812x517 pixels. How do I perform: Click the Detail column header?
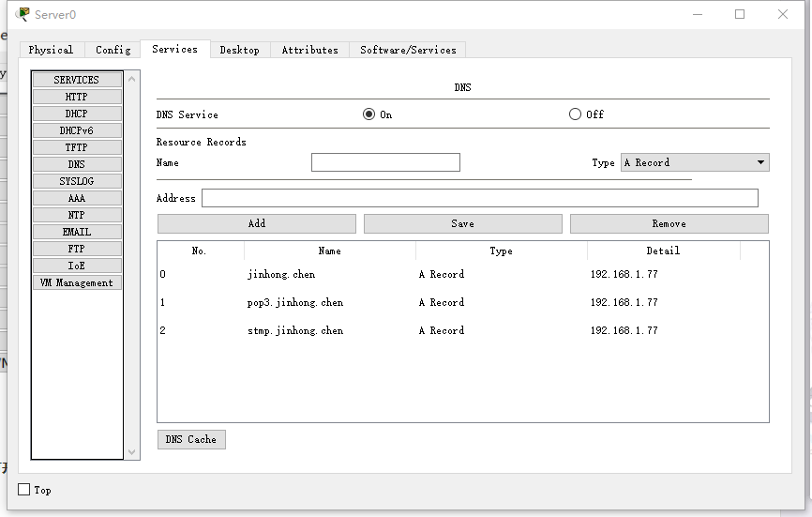pyautogui.click(x=663, y=251)
